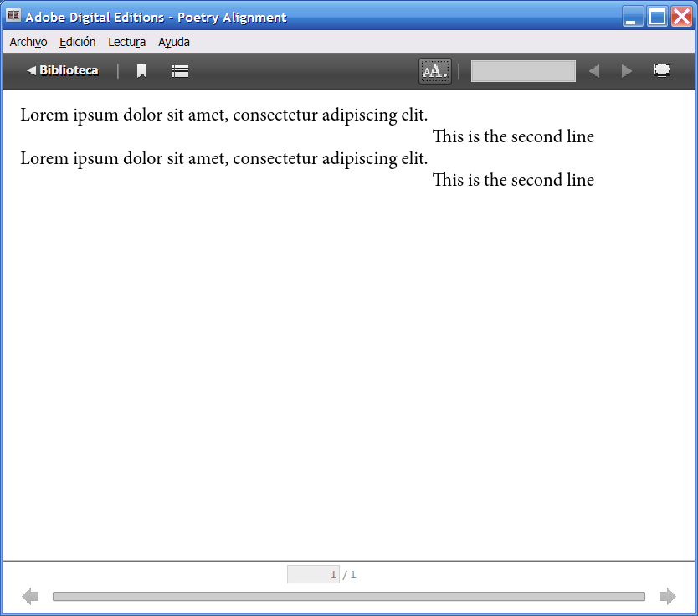Show the table of contents list icon
The image size is (698, 616).
tap(180, 71)
